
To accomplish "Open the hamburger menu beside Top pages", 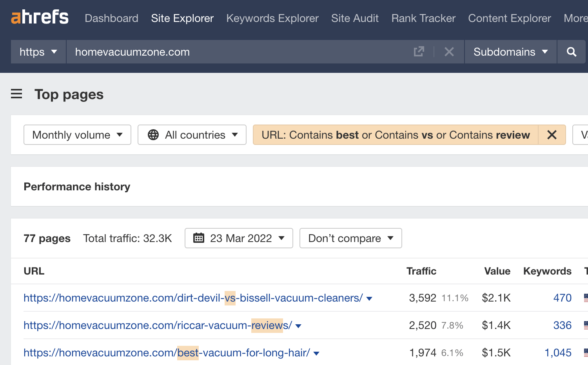I will [x=16, y=94].
